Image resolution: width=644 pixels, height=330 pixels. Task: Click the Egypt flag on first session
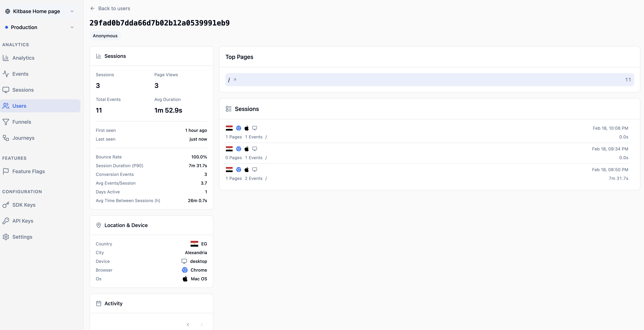click(x=229, y=128)
